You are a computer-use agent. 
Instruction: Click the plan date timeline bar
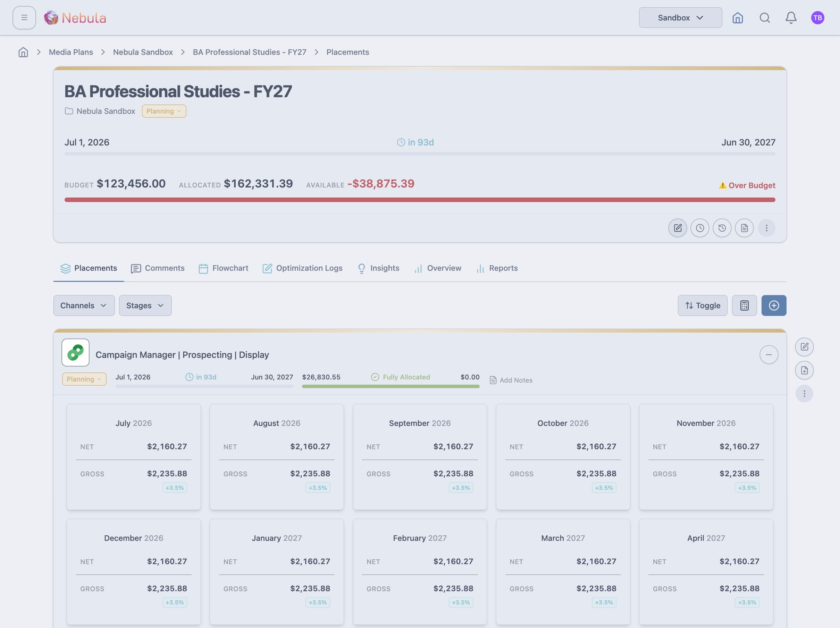[420, 154]
